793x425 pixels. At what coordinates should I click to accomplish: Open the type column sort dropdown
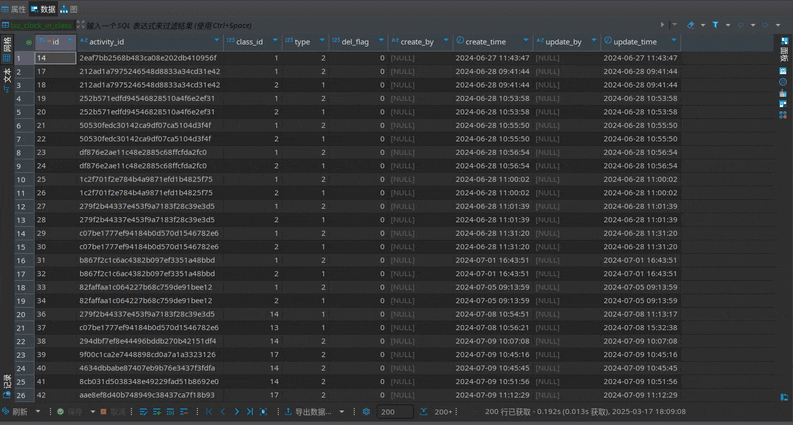pyautogui.click(x=323, y=39)
